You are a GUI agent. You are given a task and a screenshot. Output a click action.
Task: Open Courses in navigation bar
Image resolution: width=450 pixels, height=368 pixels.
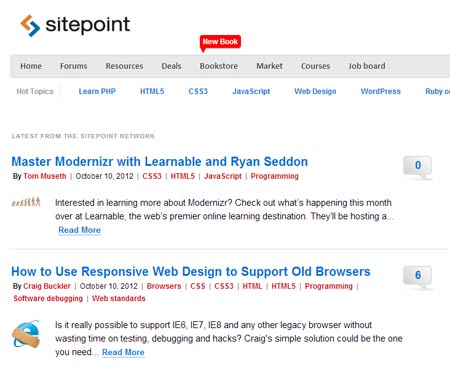(315, 66)
